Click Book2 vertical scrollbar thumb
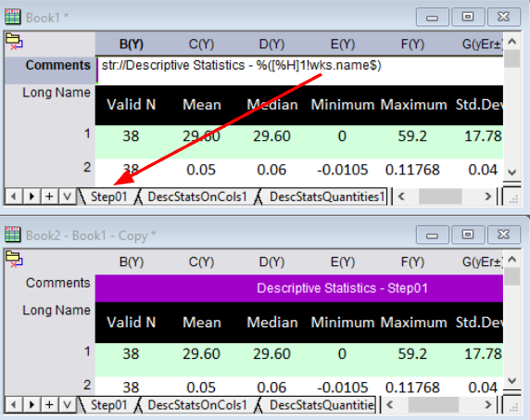 (511, 277)
